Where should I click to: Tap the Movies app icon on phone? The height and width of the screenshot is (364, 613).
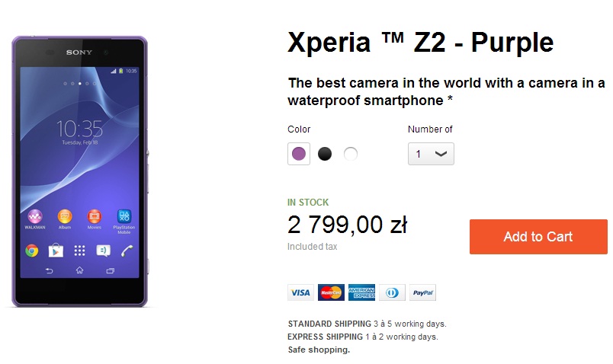pyautogui.click(x=95, y=216)
